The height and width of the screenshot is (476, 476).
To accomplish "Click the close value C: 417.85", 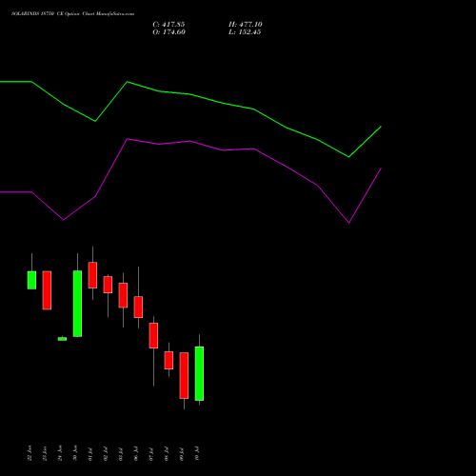I will tap(169, 25).
